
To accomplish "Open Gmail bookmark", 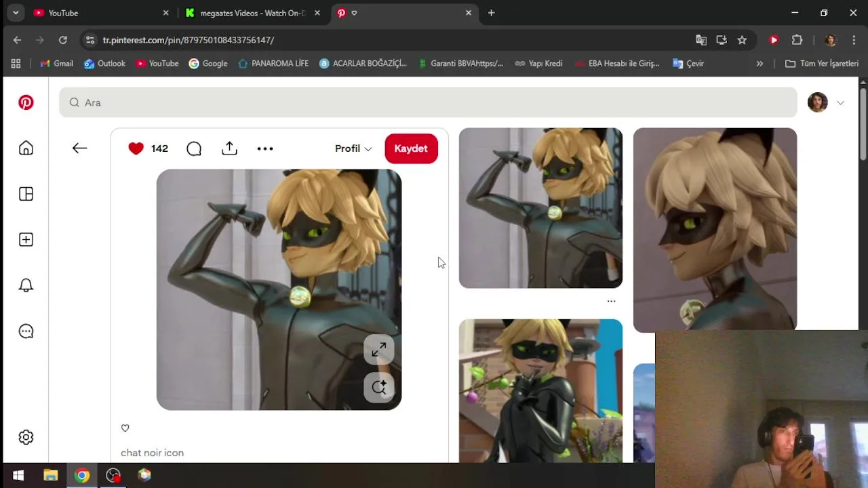I will (x=56, y=64).
